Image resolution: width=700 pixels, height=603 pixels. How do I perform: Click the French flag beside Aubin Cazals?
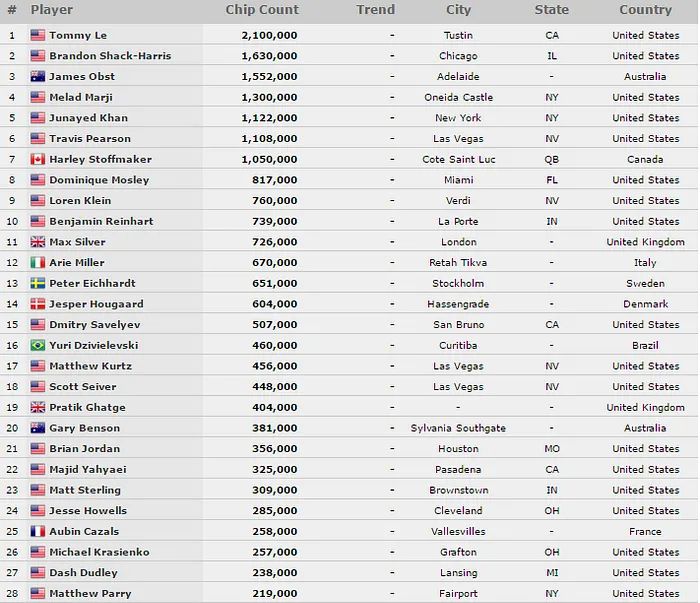(38, 531)
